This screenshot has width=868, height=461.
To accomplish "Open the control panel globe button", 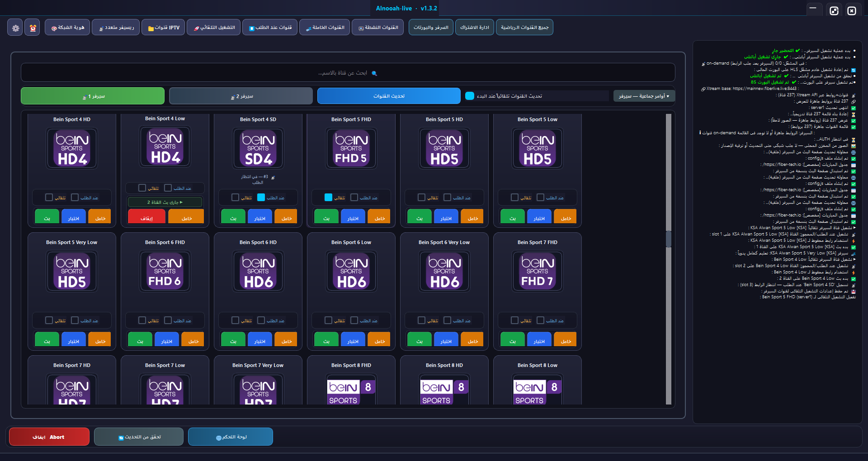I will 231,437.
